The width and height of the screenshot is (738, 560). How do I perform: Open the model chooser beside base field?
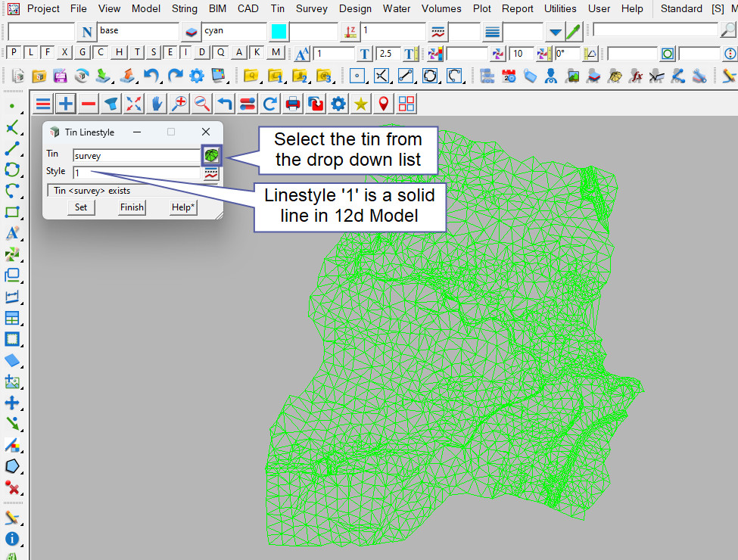click(x=189, y=32)
